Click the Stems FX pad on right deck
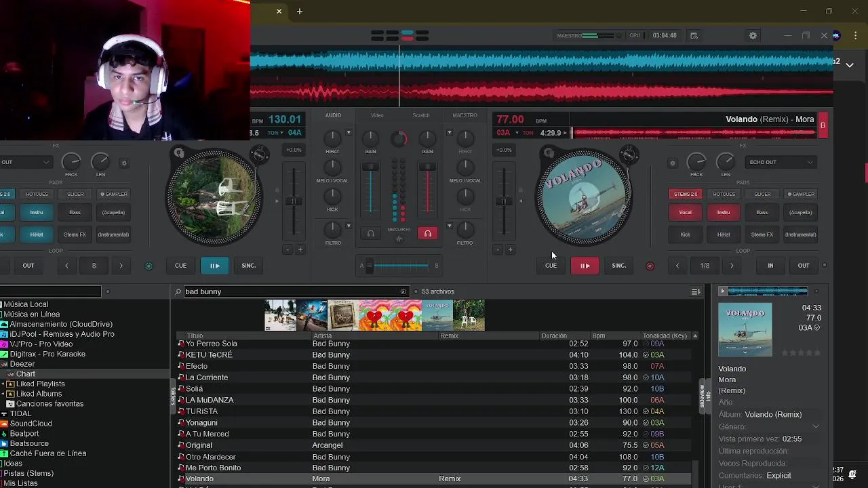This screenshot has width=868, height=488. tap(762, 235)
